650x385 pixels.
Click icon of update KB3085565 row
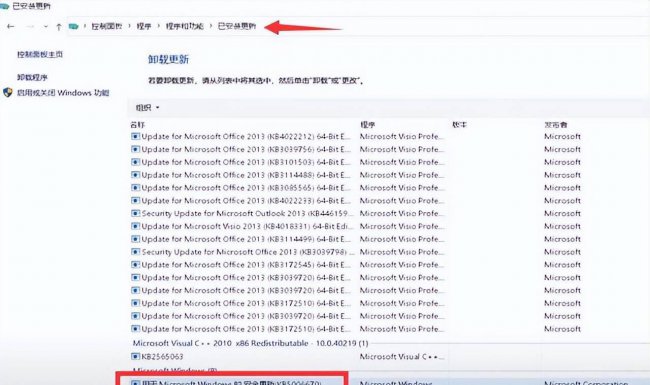pyautogui.click(x=135, y=188)
